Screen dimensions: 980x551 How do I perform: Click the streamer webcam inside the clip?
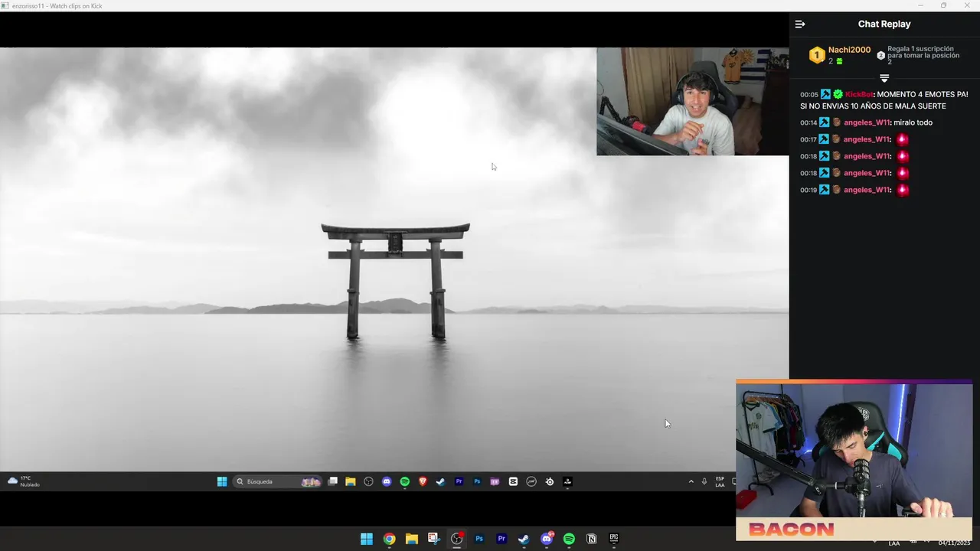693,102
